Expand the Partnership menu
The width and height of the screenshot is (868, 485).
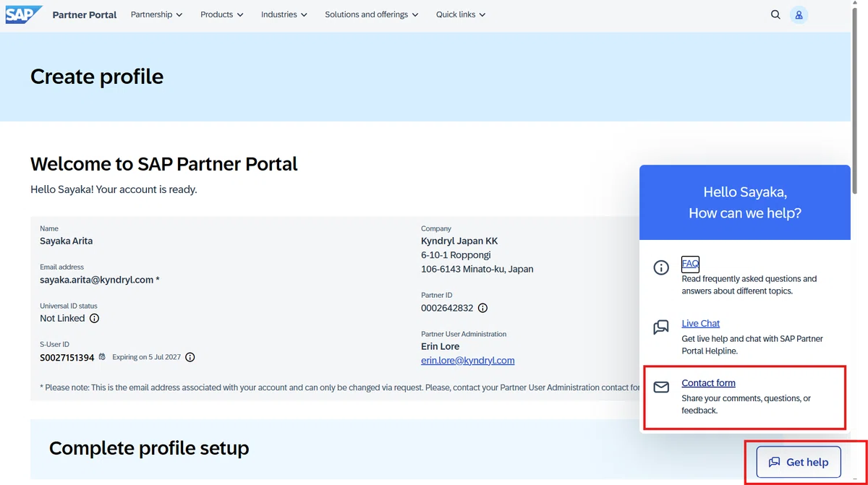point(156,14)
